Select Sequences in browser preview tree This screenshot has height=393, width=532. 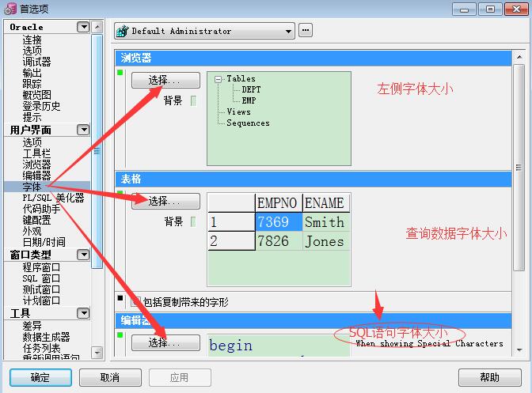point(248,123)
